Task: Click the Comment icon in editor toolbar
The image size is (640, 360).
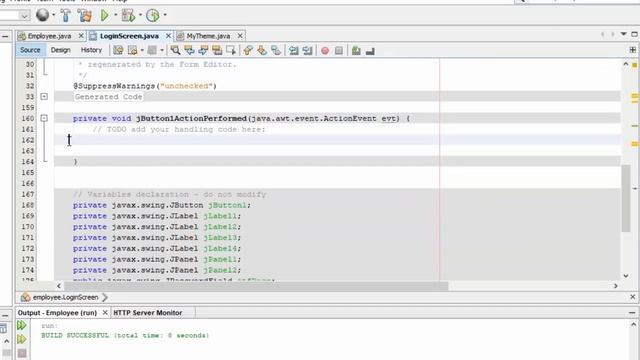Action: pyautogui.click(x=356, y=51)
